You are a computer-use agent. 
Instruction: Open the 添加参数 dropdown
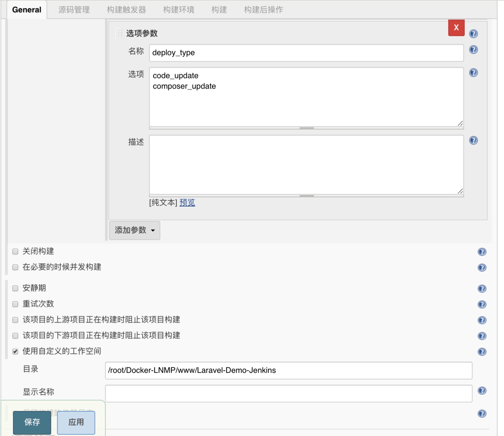pyautogui.click(x=135, y=231)
